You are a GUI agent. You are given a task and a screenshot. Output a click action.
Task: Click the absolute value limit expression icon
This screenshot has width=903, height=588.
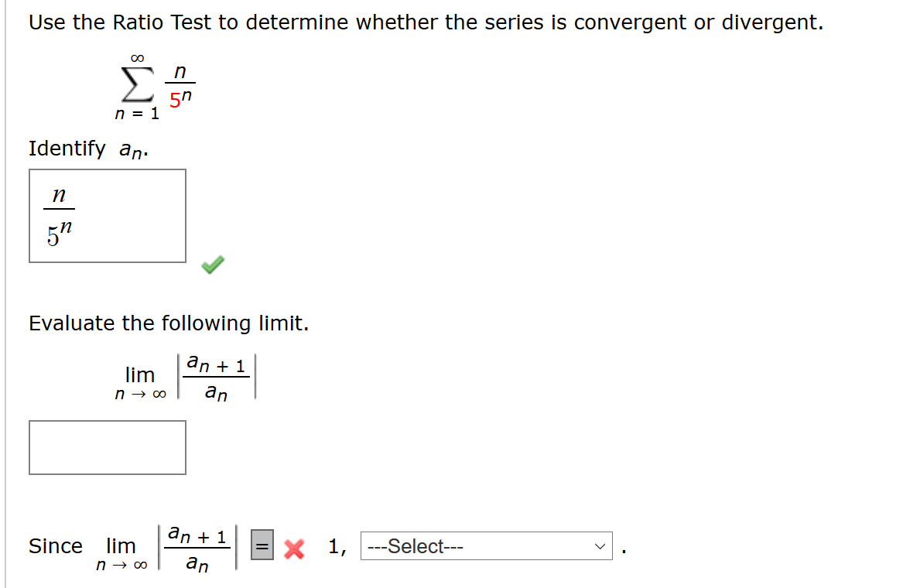(217, 376)
